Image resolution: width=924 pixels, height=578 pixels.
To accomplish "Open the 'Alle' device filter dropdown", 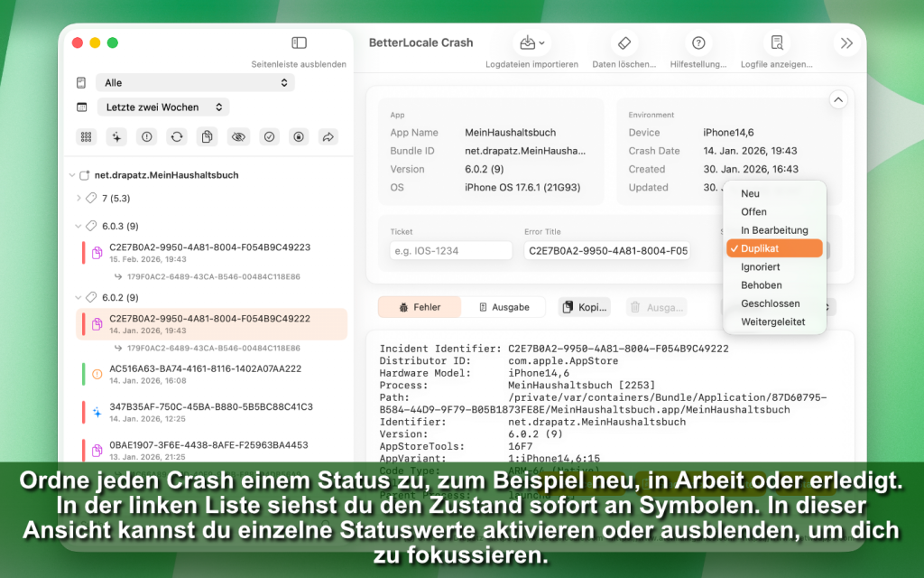I will coord(195,82).
